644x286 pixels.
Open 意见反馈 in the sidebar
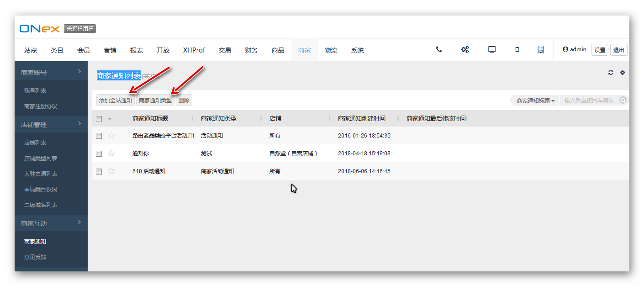coord(35,257)
